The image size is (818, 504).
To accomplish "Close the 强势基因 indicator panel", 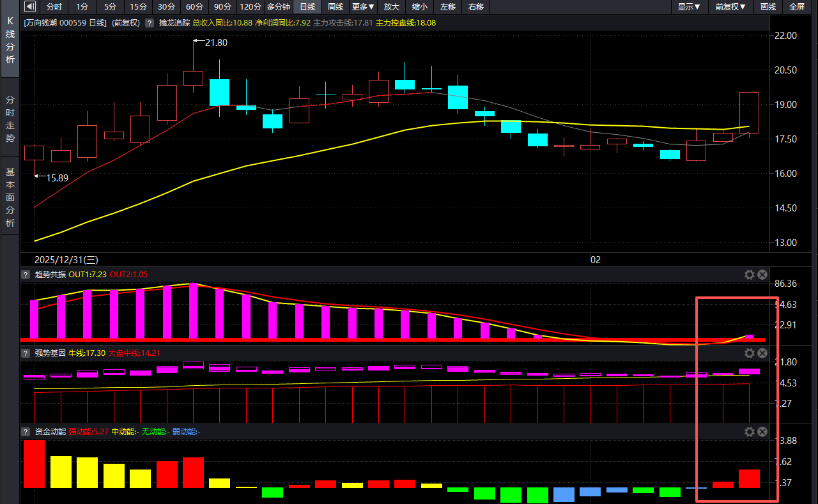I will pyautogui.click(x=762, y=353).
